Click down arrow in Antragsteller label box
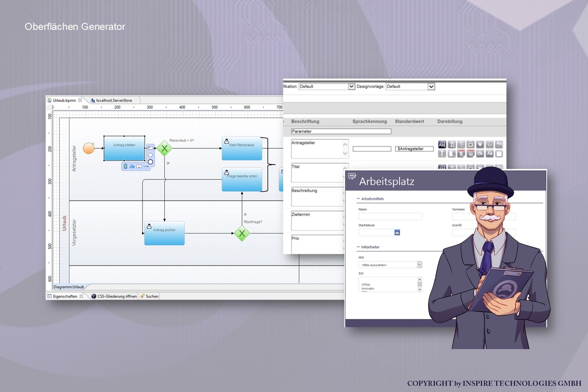The height and width of the screenshot is (392, 588). point(345,153)
